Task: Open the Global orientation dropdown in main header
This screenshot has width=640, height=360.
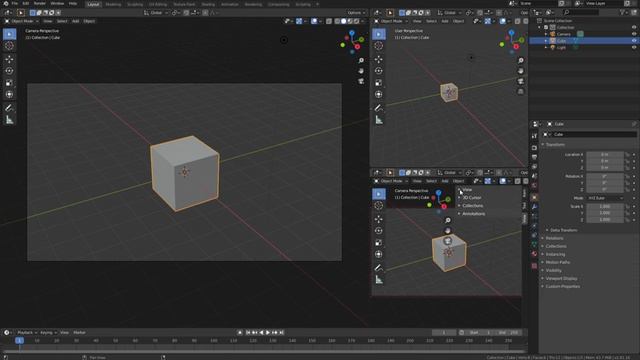Action: [156, 13]
